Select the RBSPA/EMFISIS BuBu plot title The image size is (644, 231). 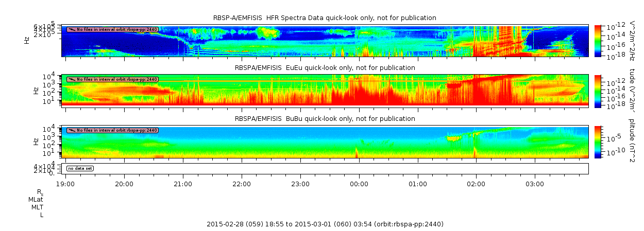point(325,118)
